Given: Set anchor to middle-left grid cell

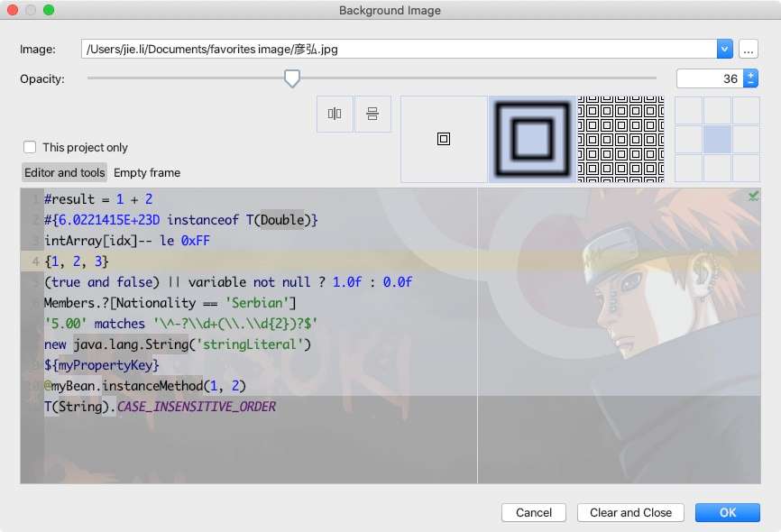Looking at the screenshot, I should point(689,139).
